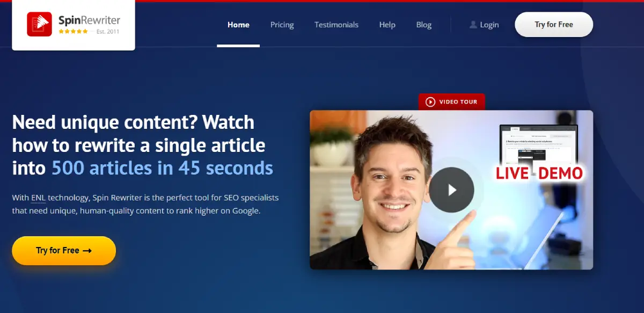Click the arrow on yellow Try for Free button

[x=87, y=251]
